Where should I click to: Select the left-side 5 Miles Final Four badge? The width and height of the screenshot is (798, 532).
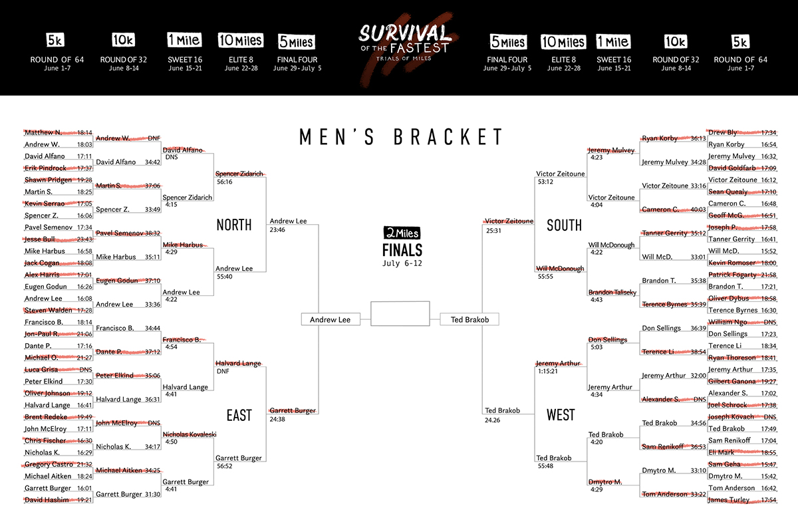coord(297,41)
